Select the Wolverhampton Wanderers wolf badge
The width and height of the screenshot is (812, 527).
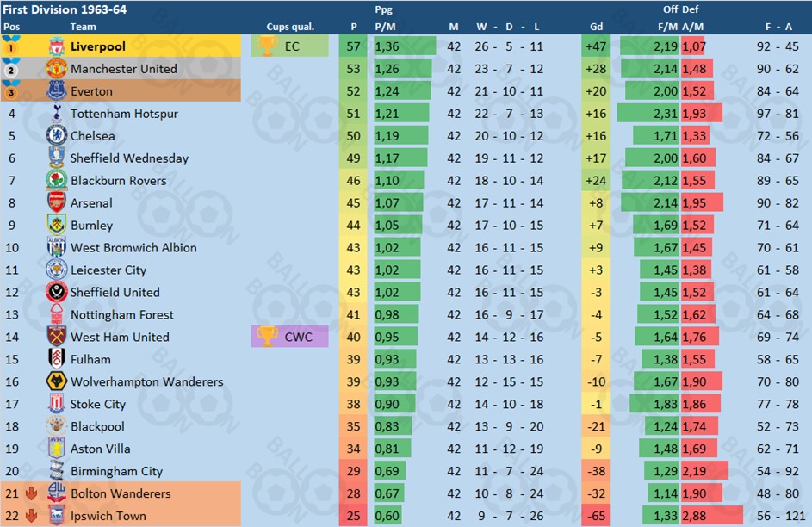(x=57, y=381)
